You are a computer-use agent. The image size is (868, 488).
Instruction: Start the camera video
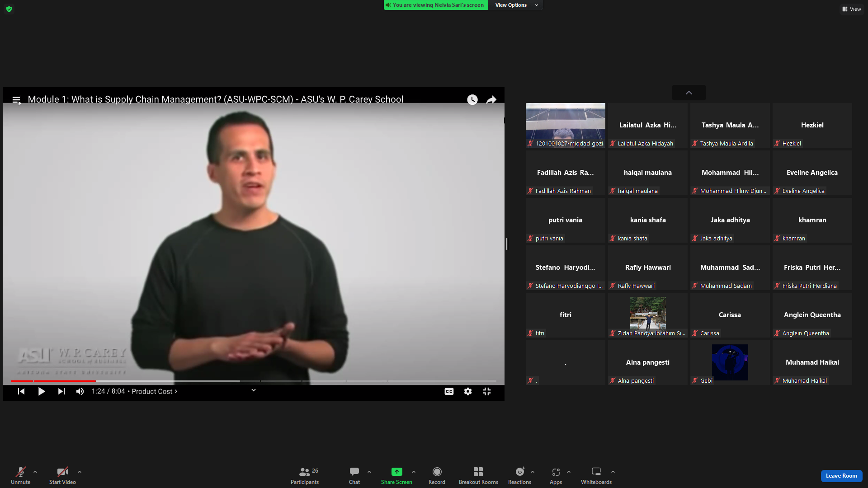coord(62,475)
